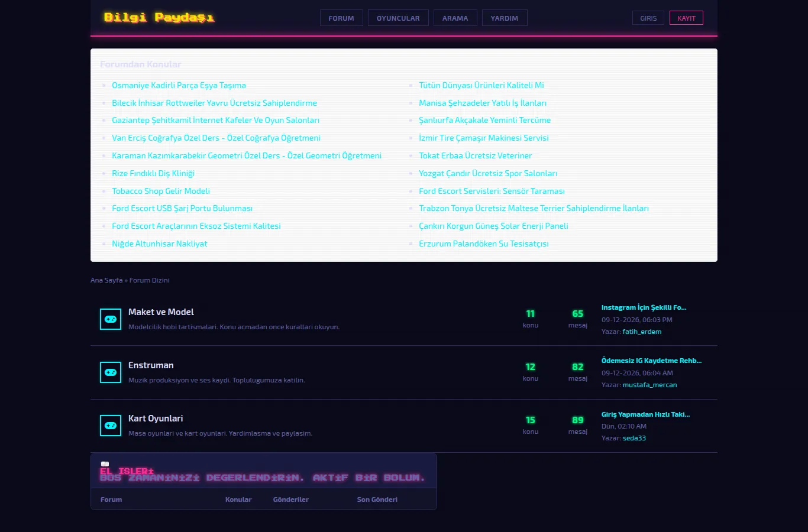Open last post Ödemesiz IG Kaydetme Rehb...

click(x=651, y=361)
